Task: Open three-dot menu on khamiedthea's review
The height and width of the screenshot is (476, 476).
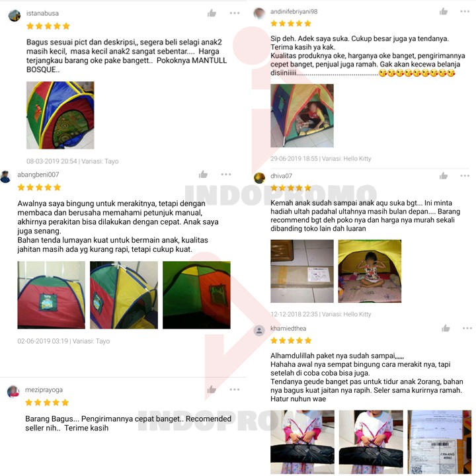Action: [467, 328]
